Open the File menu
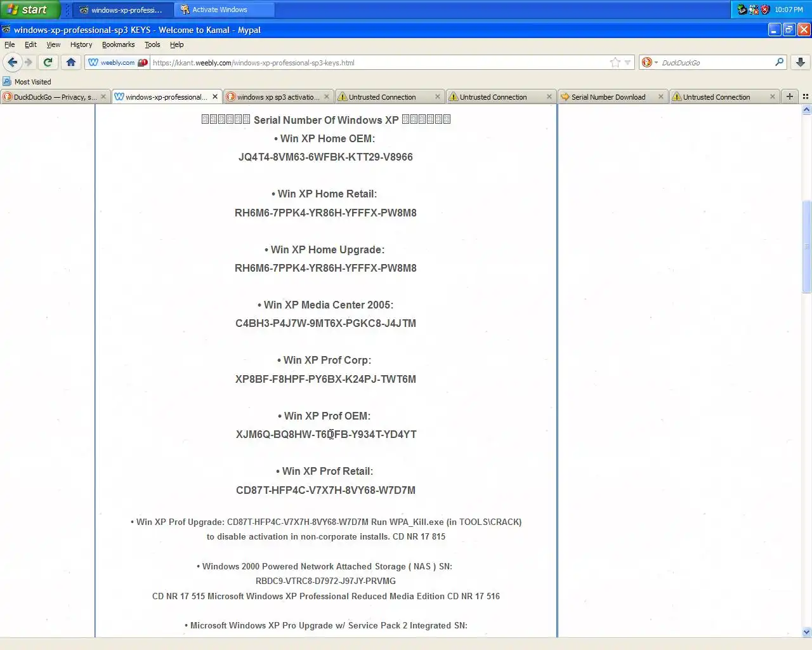This screenshot has width=812, height=650. [10, 45]
